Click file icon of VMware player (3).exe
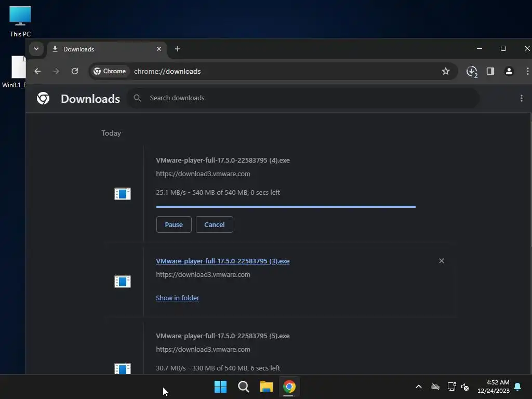532x399 pixels. click(x=123, y=282)
